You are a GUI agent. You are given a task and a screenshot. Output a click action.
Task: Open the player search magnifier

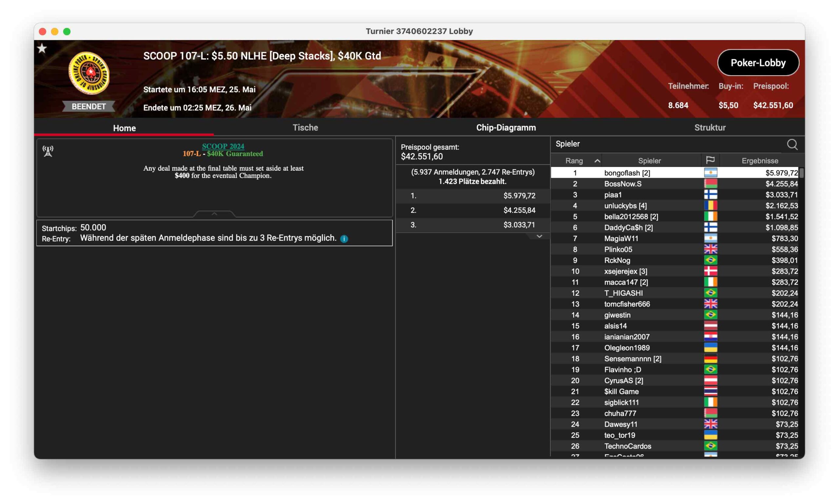(792, 144)
